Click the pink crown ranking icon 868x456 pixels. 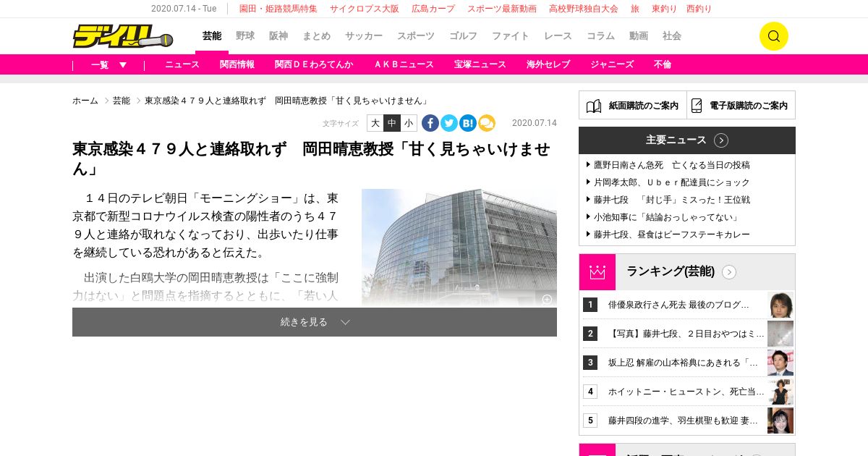coord(597,272)
